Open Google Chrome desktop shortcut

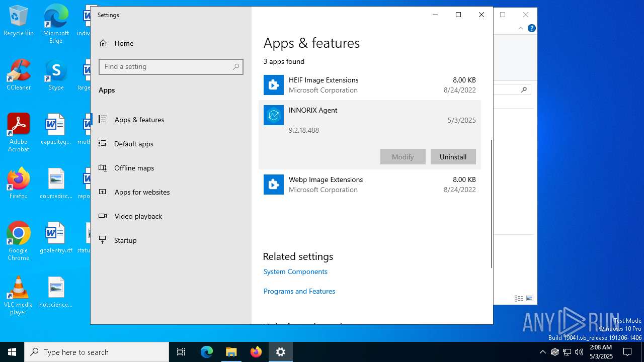(18, 241)
